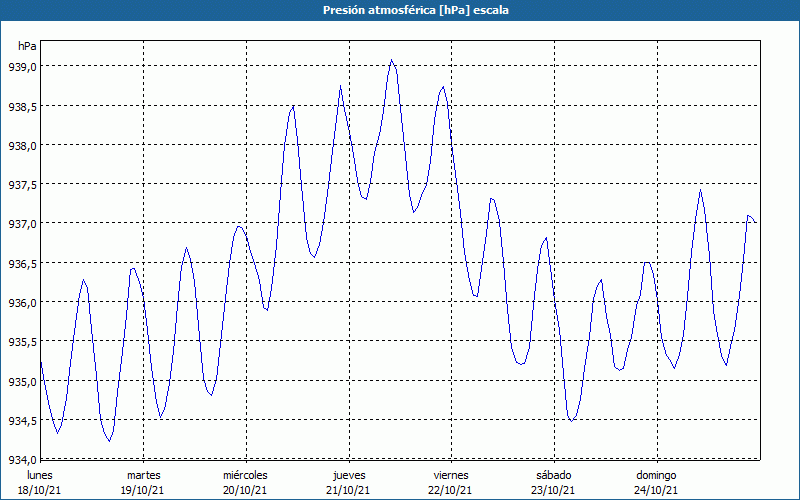800x500 pixels.
Task: Click the 'sábado' day label
Action: pos(554,475)
